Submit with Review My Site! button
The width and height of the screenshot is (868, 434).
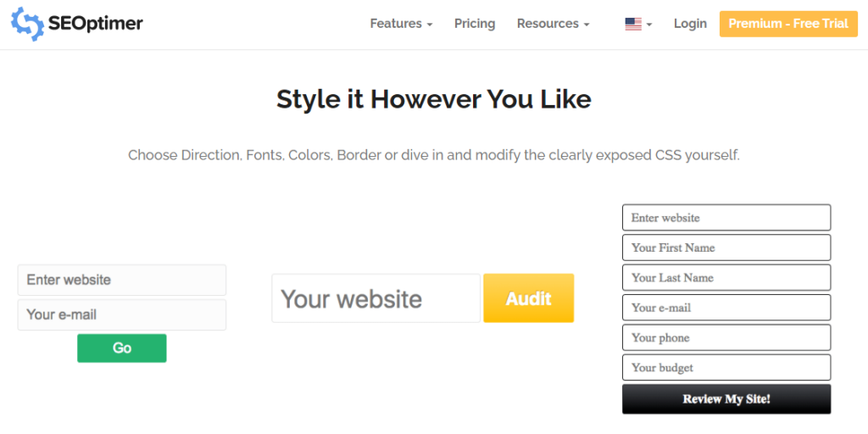[726, 399]
